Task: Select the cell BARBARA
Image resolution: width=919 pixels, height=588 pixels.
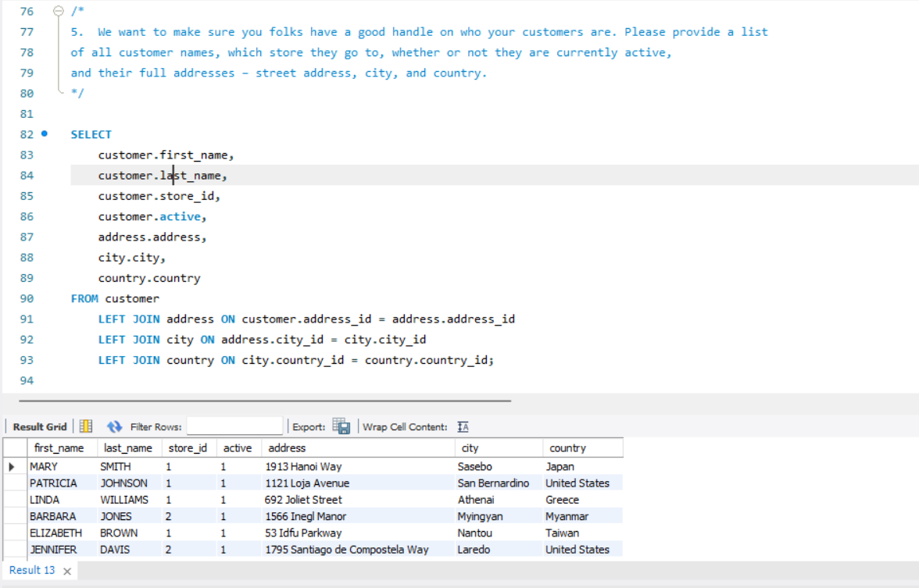Action: 63,517
